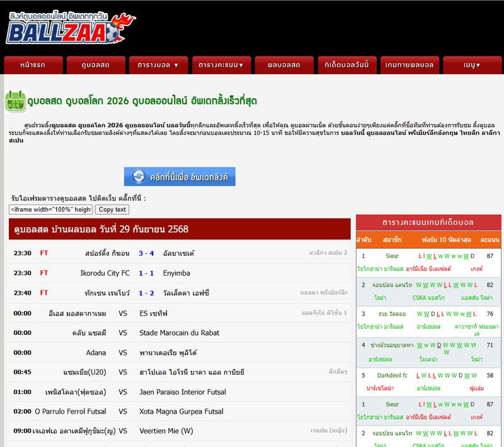Screen dimensions: 504x447
Task: Open the เมนู dropdown
Action: 472,65
